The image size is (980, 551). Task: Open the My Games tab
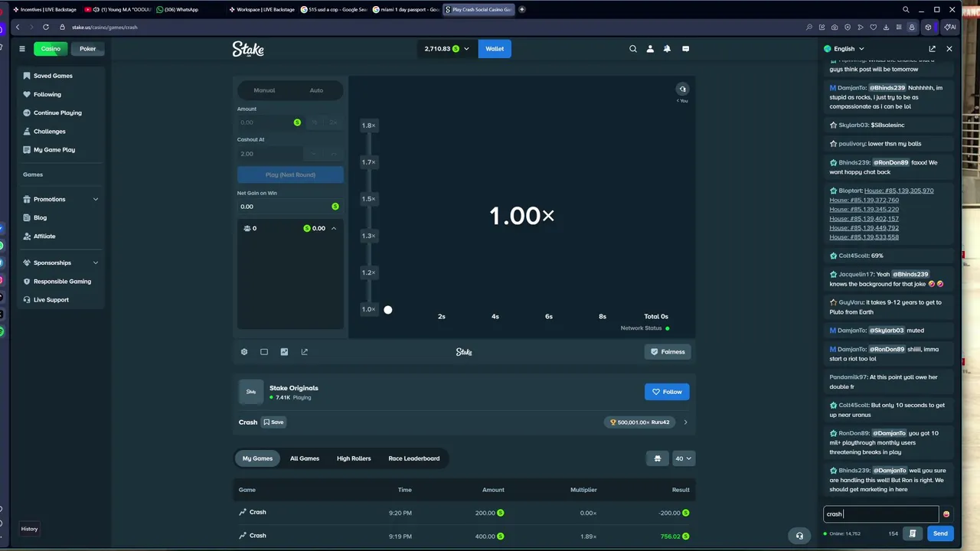click(257, 458)
